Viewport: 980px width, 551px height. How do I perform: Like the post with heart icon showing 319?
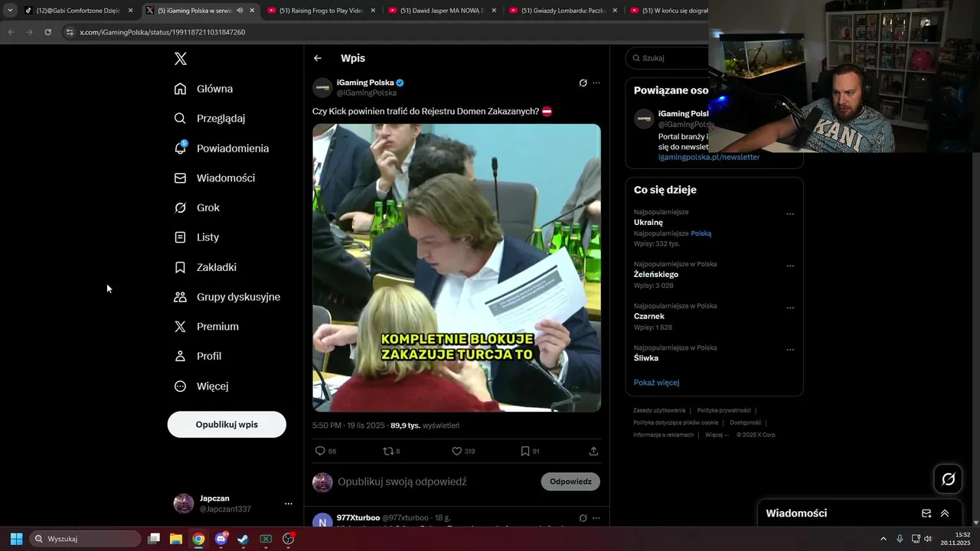[456, 452]
